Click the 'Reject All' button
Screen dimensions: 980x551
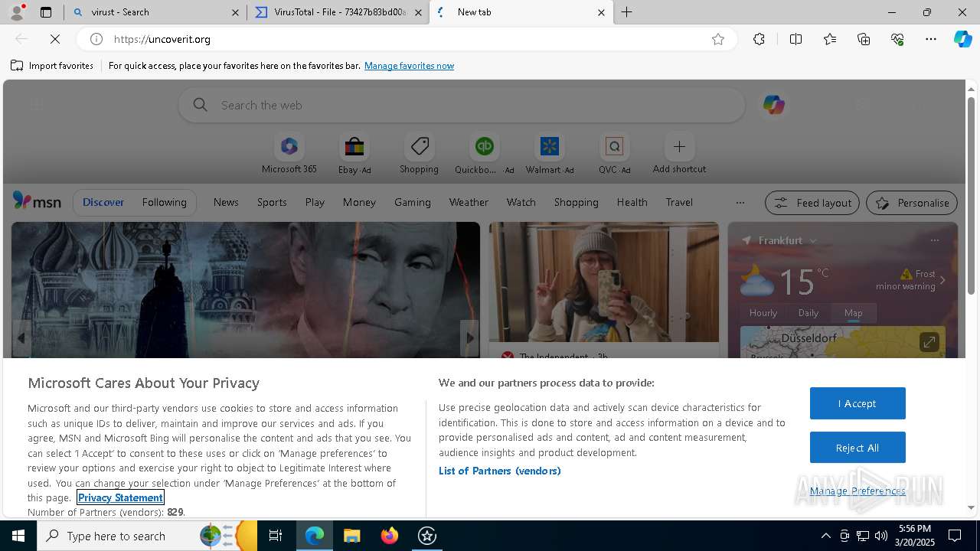857,448
